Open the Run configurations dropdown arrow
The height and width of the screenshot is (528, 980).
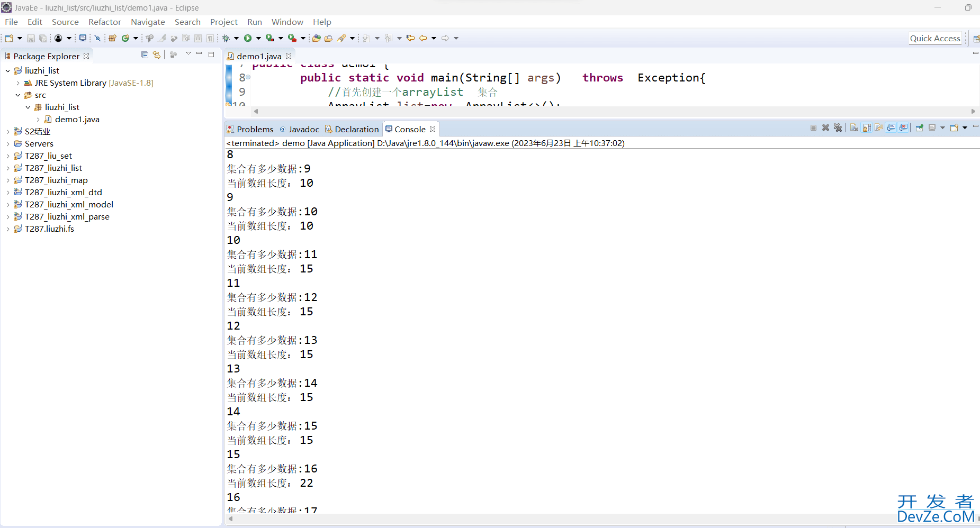pos(258,38)
